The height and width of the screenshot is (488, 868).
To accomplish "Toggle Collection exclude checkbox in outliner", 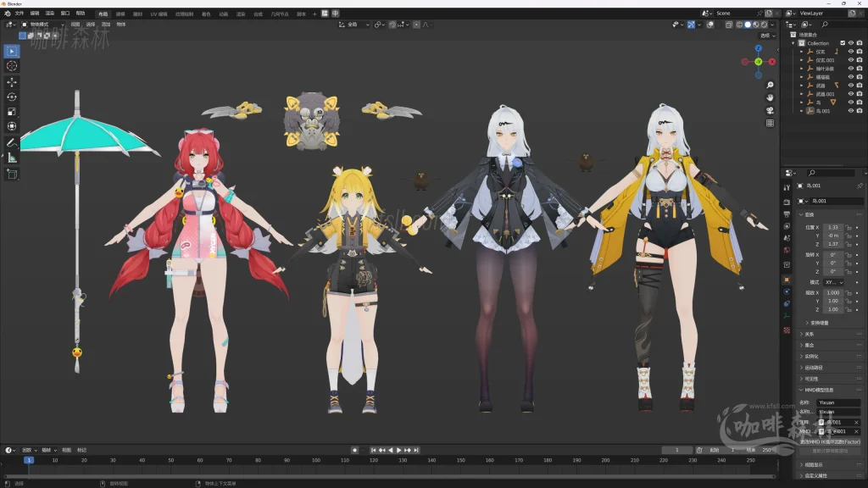I will coord(843,43).
